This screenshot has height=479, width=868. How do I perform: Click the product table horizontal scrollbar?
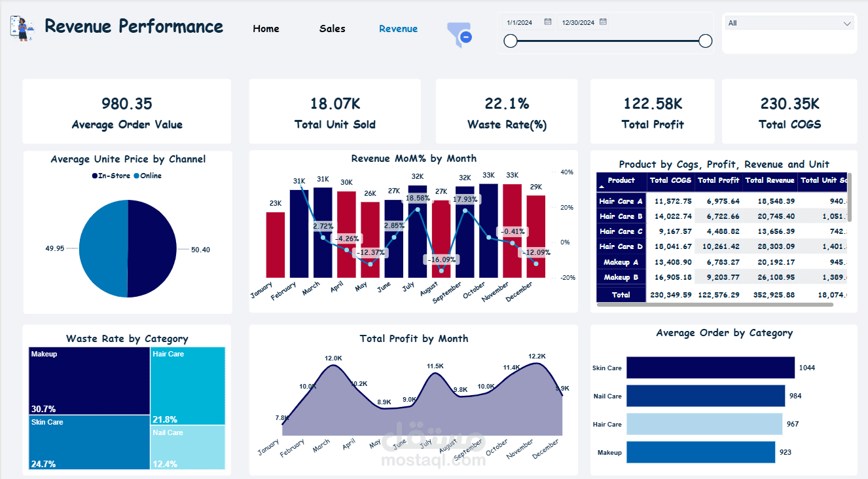716,304
